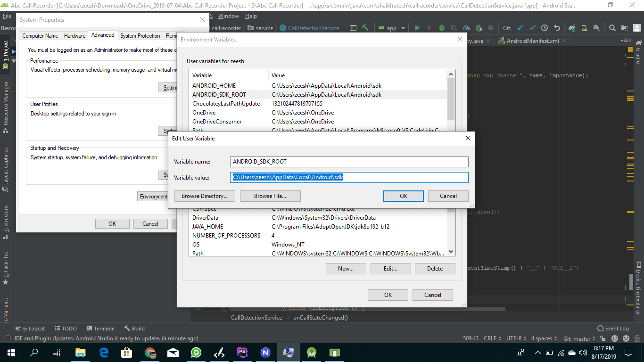Click the Git Revert undo arrow icon
The image size is (644, 362).
click(x=557, y=28)
